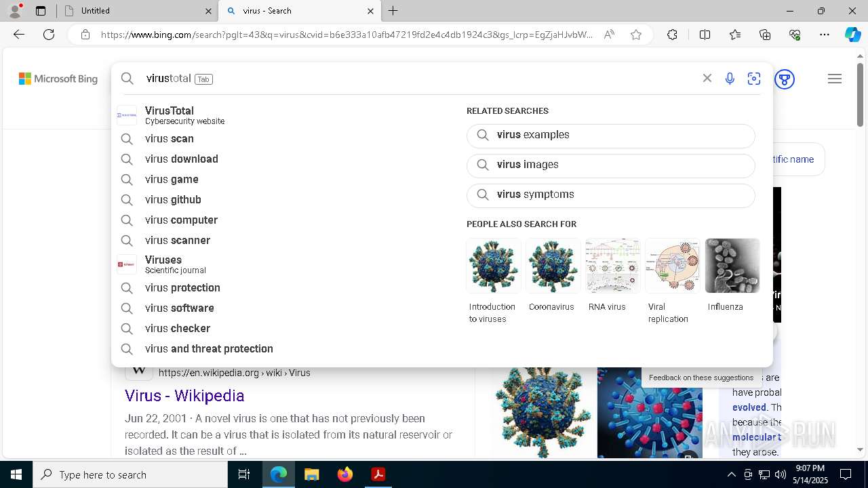Launch Firefox from the taskbar
Viewport: 868px width, 488px height.
click(345, 474)
